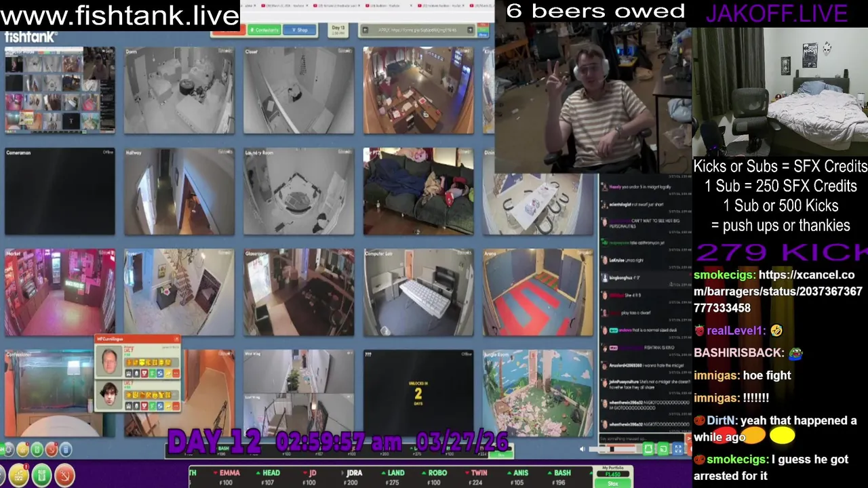
Task: Click the large yellow gift icon bottom-left
Action: point(18,475)
